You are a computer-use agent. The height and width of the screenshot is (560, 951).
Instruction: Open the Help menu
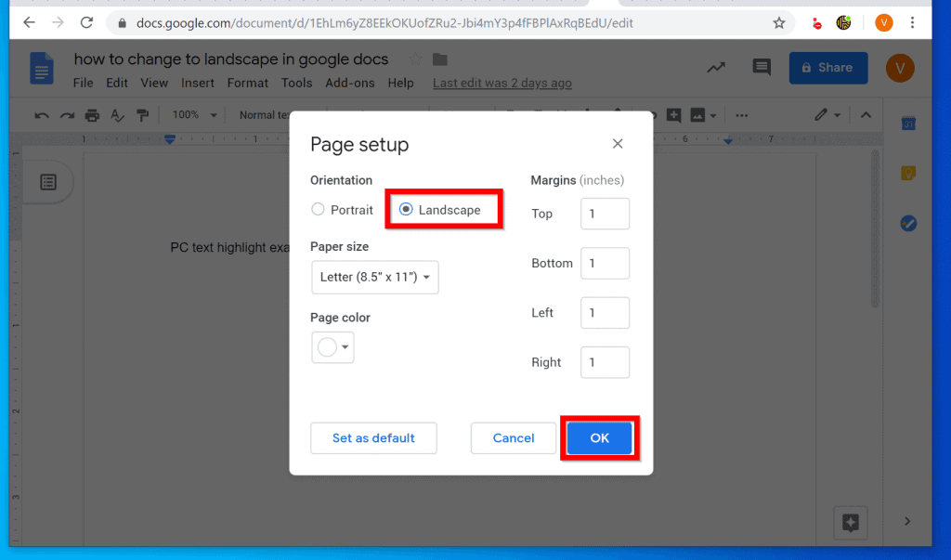click(x=400, y=84)
